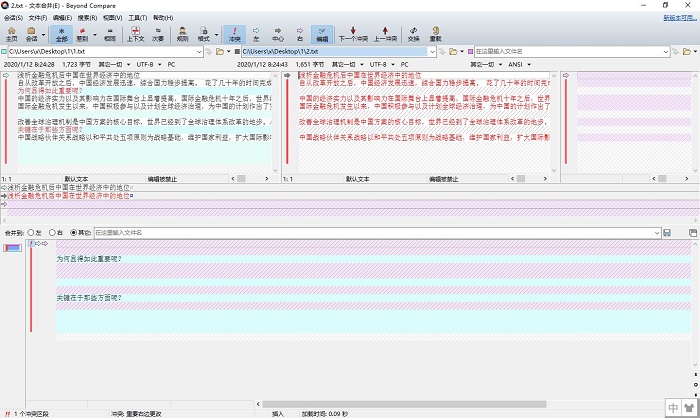700x418 pixels.
Task: Toggle the 相同 same lines filter
Action: point(110,34)
